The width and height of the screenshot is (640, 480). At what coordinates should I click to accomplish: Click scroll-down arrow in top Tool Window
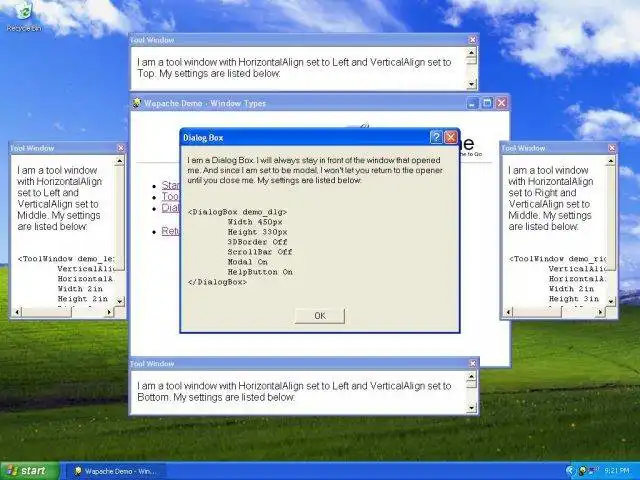click(x=471, y=84)
